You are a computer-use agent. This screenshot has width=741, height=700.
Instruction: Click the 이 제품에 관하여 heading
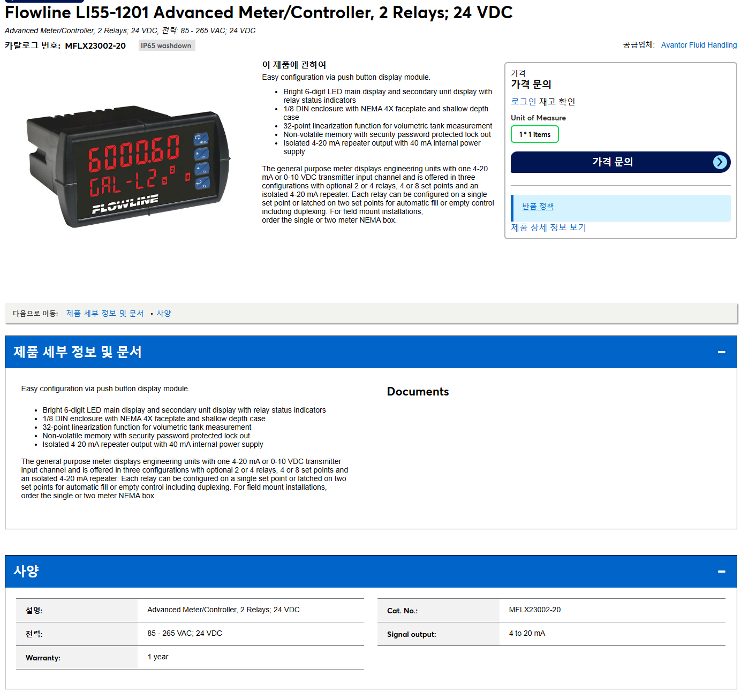294,65
